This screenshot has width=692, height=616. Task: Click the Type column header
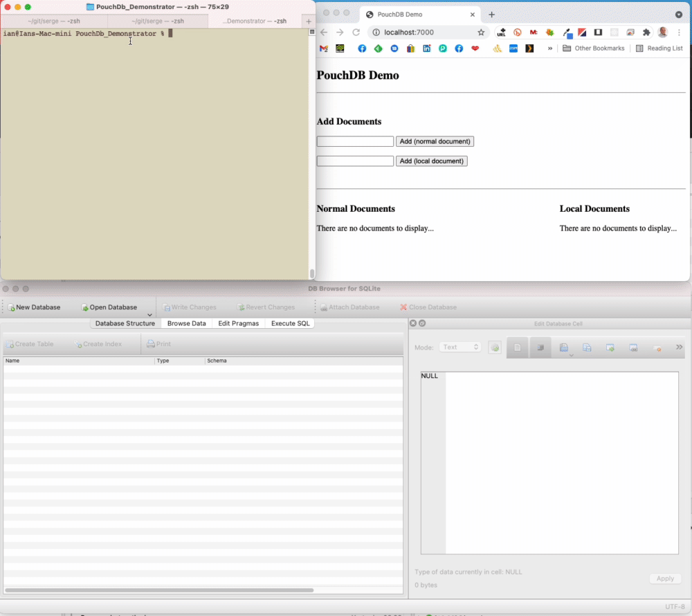pyautogui.click(x=180, y=361)
